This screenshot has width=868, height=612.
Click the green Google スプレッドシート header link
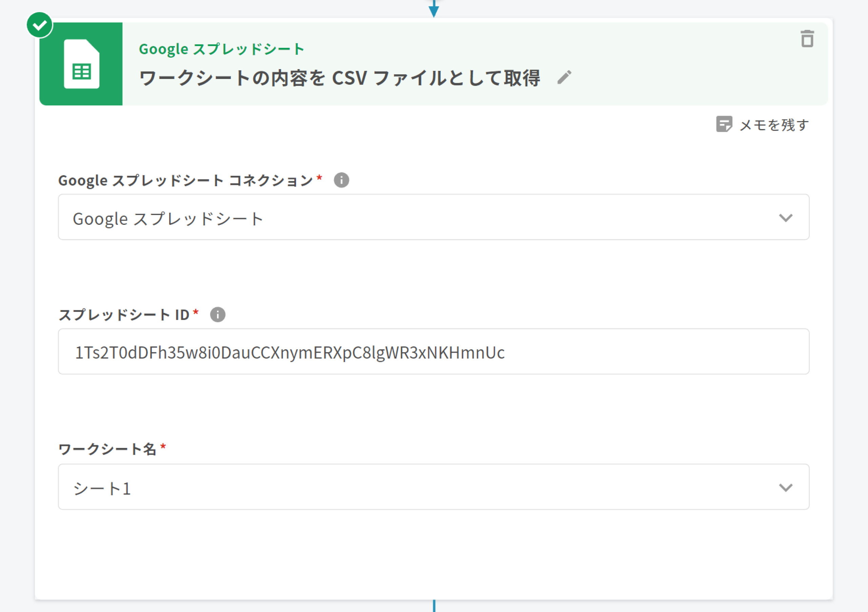tap(221, 49)
